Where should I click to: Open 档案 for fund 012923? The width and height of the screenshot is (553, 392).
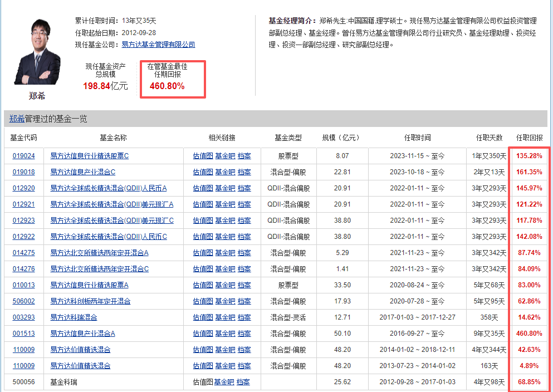[244, 220]
